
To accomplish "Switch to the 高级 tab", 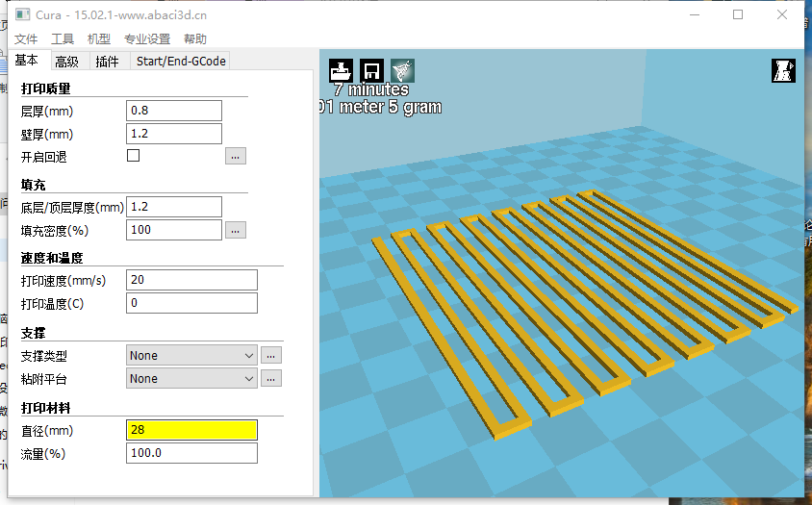I will coord(69,62).
